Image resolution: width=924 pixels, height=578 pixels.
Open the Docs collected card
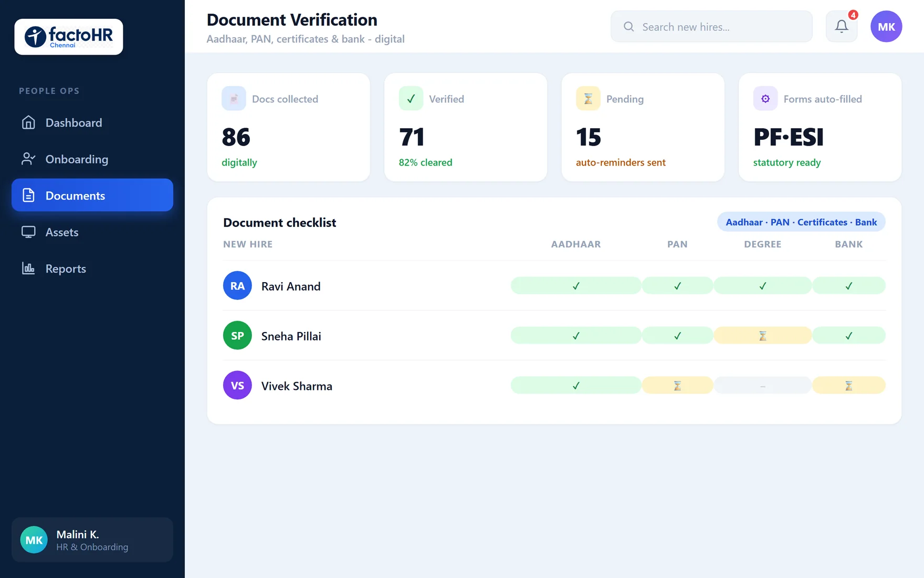click(x=289, y=127)
